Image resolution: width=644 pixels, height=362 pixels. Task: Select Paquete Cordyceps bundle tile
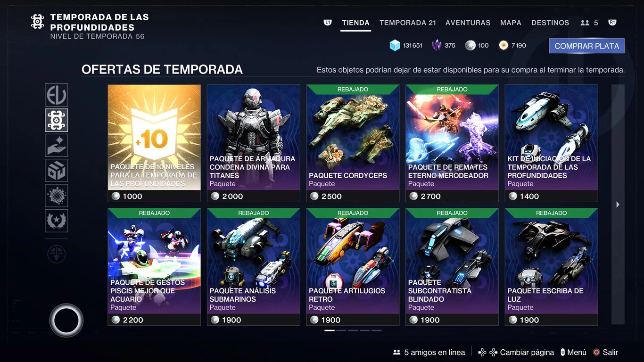353,143
